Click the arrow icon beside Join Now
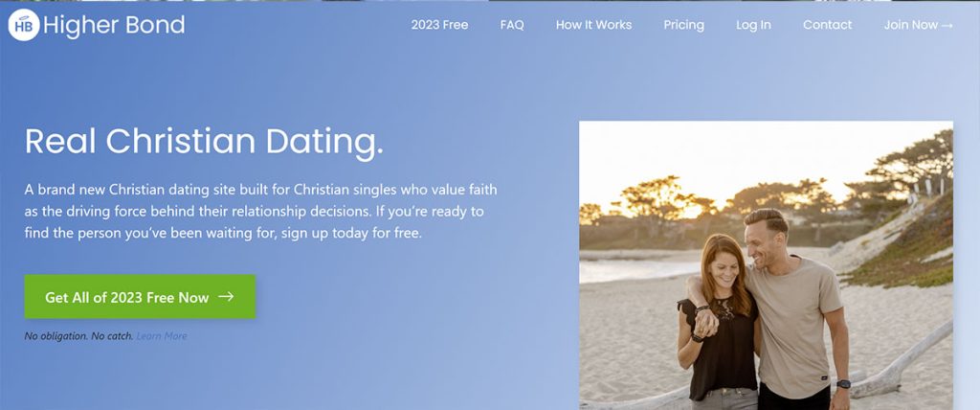This screenshot has height=410, width=980. tap(947, 25)
